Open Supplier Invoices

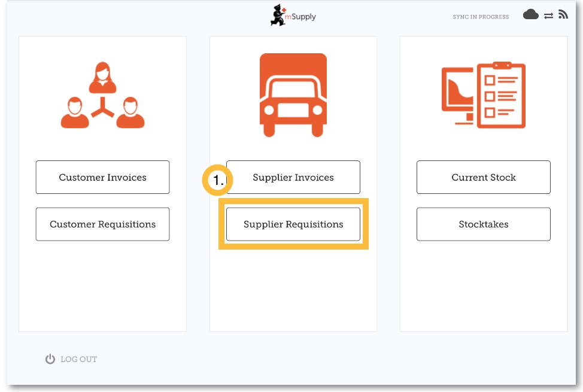[293, 177]
